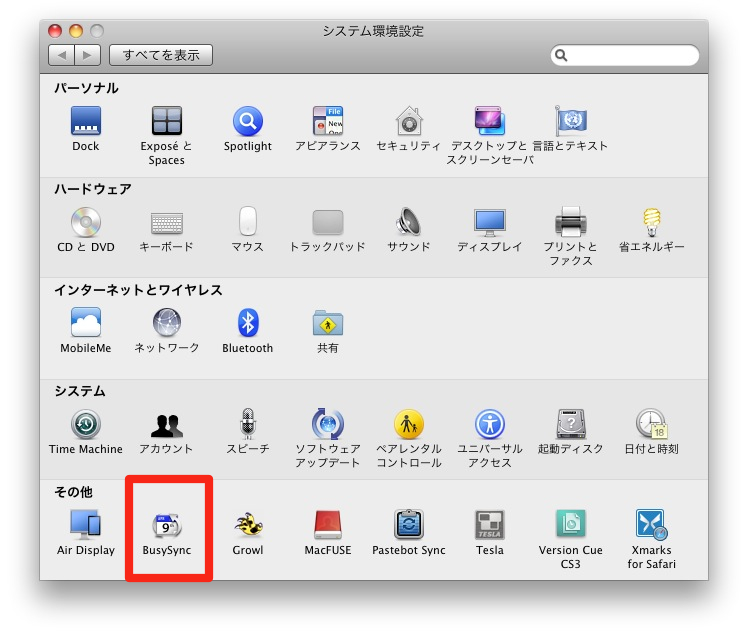Image resolution: width=748 pixels, height=640 pixels.
Task: Open the Bluetooth preference pane
Action: (247, 323)
